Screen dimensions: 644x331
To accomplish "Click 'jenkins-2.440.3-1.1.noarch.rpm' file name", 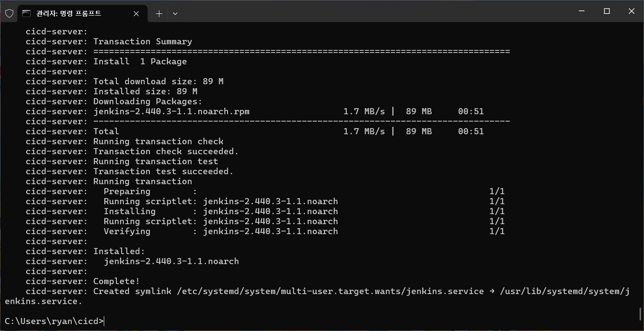I will [172, 112].
